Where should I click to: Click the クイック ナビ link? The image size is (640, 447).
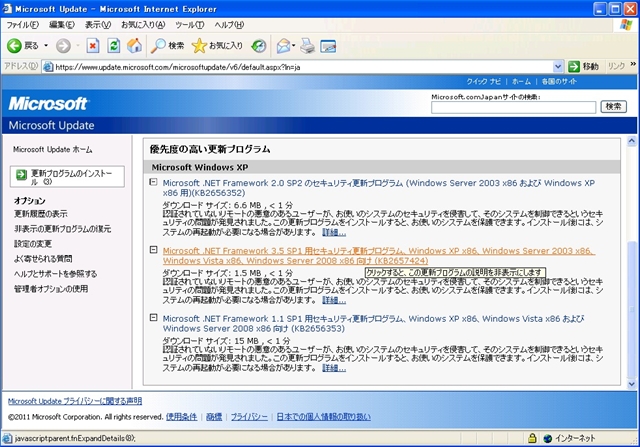click(483, 82)
